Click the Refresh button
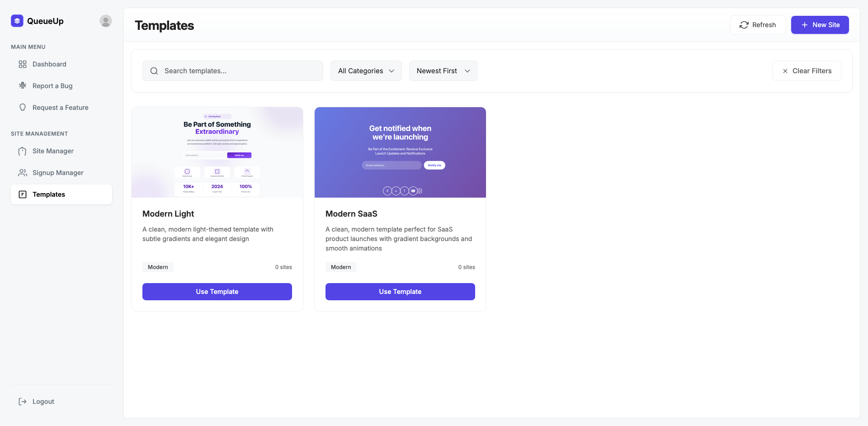 coord(758,25)
